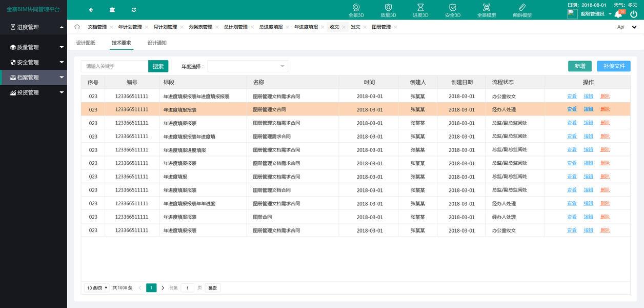Expand the 档案管理 sidebar menu
This screenshot has height=308, width=644.
pyautogui.click(x=33, y=78)
